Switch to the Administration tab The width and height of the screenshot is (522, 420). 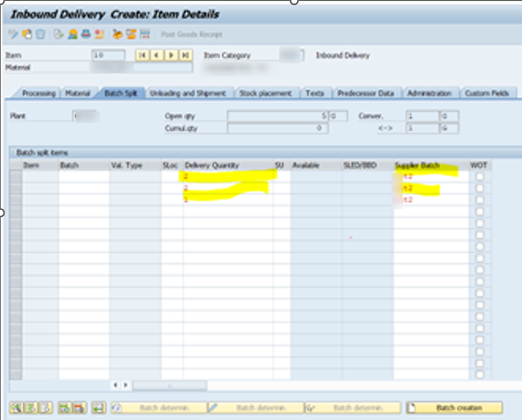(429, 93)
